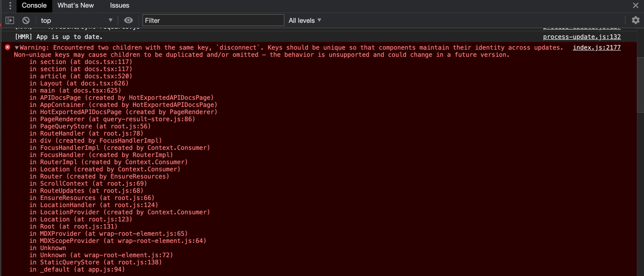Switch to the Console tab
The width and height of the screenshot is (644, 276).
(x=34, y=5)
